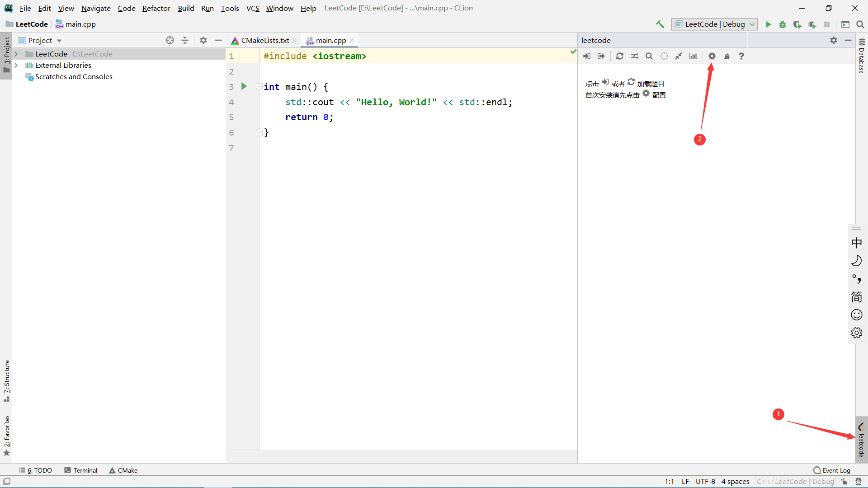Toggle the Project tool window side tab

[x=6, y=54]
